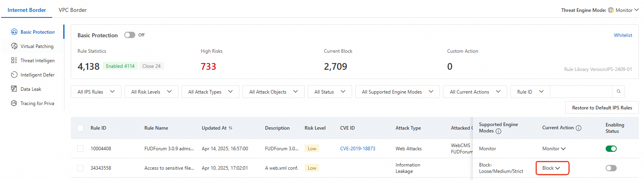Switch to the VPC Border tab
644x180 pixels.
pyautogui.click(x=73, y=10)
